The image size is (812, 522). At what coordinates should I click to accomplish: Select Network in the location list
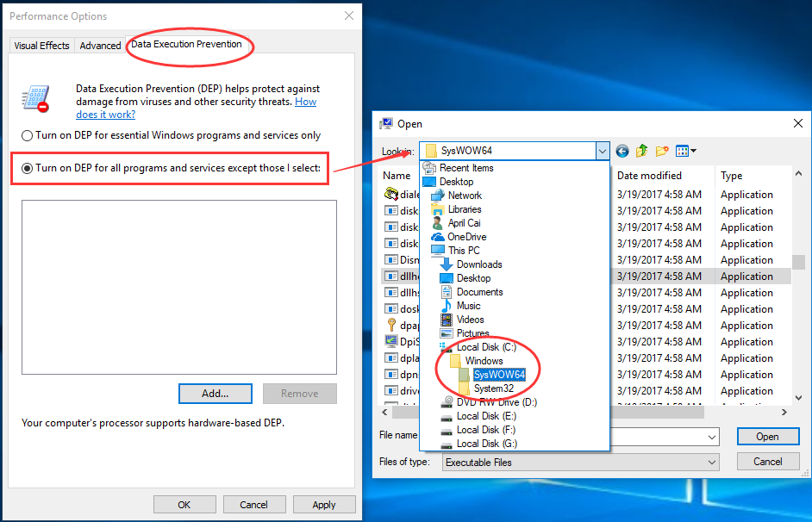click(465, 196)
